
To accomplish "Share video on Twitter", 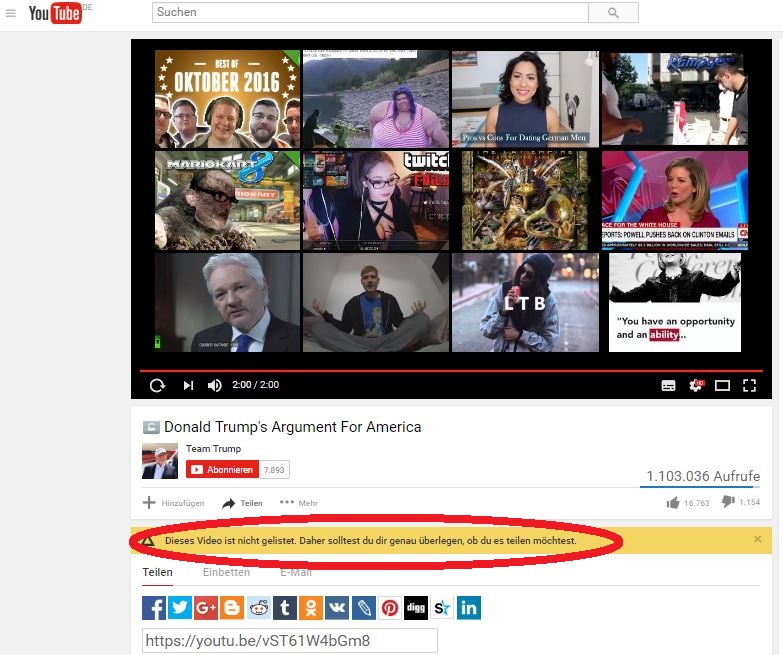I will point(180,607).
